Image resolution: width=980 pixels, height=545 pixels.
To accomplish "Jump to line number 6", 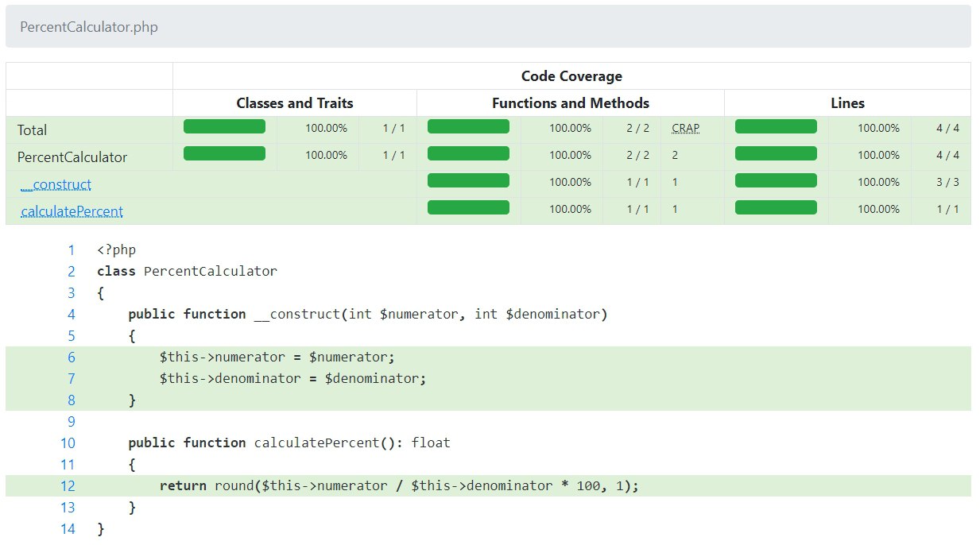I will click(x=72, y=357).
